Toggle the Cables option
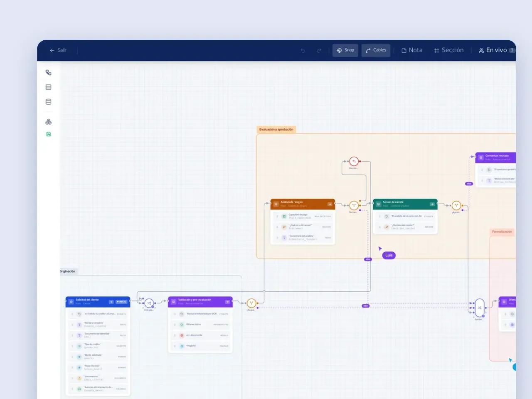The width and height of the screenshot is (532, 399). point(376,50)
